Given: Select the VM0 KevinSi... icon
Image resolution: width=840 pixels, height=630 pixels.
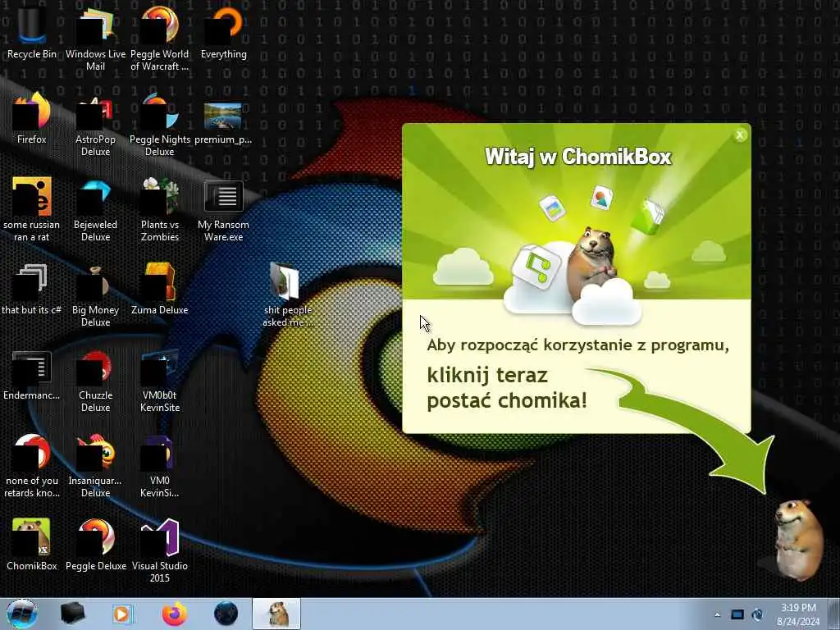Looking at the screenshot, I should click(x=160, y=466).
